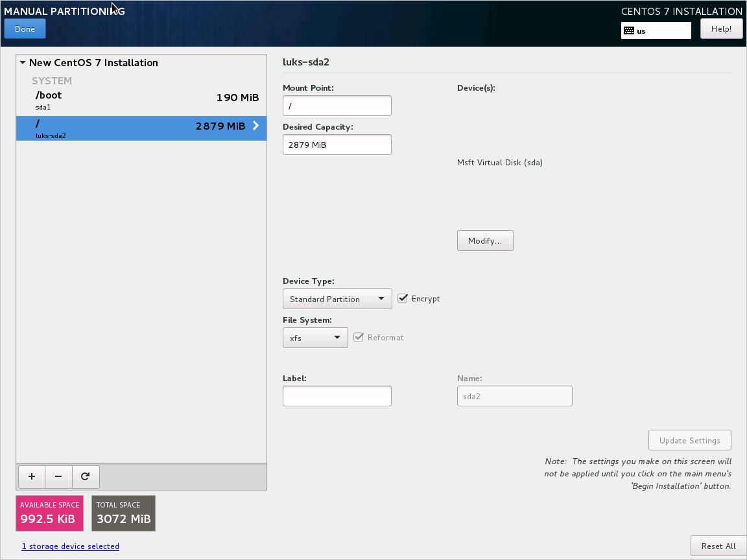
Task: Follow the 1 storage device selected link
Action: click(x=70, y=546)
